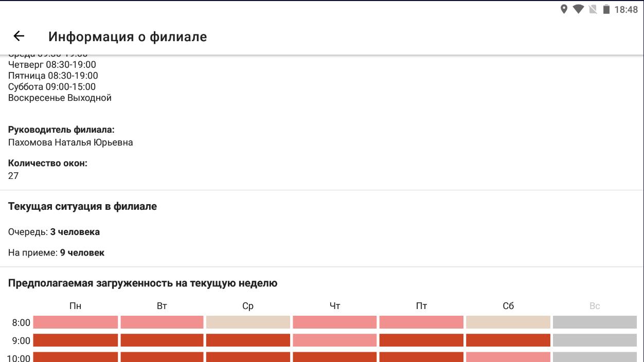Tap the Wi-Fi icon in status bar
The image size is (644, 362).
coord(578,9)
